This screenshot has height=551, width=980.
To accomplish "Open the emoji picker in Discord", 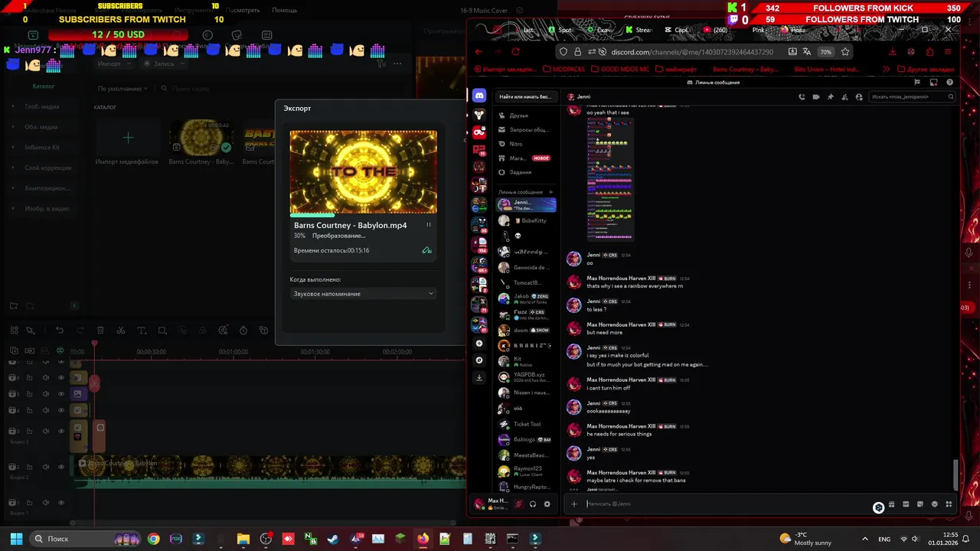I will (934, 504).
